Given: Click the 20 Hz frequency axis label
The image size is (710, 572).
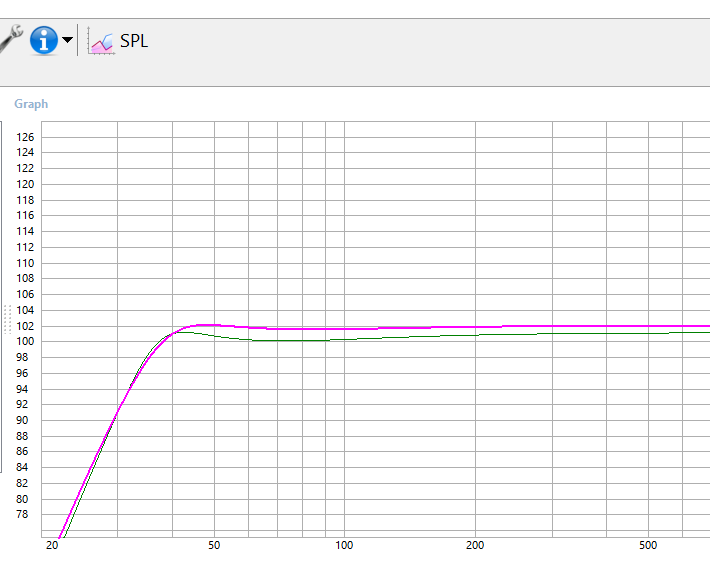Looking at the screenshot, I should click(x=52, y=545).
